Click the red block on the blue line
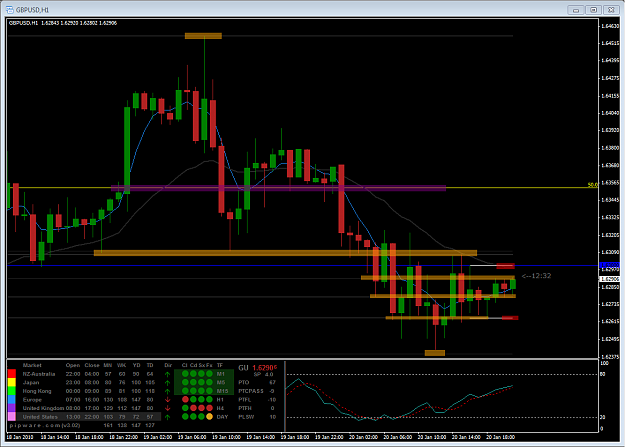This screenshot has width=625, height=447. tap(505, 266)
